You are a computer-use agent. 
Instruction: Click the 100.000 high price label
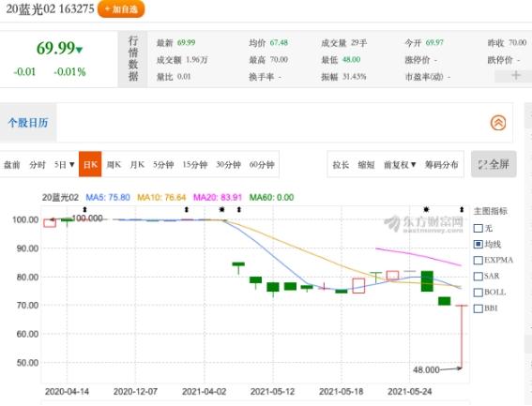[87, 218]
